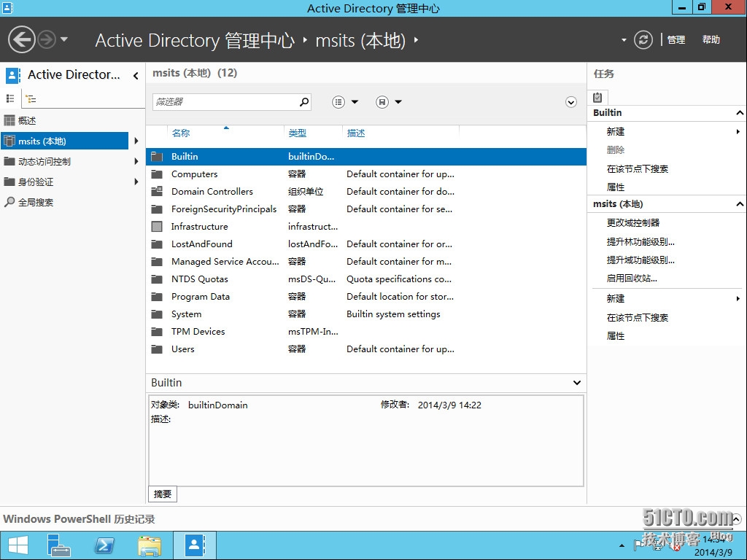The width and height of the screenshot is (747, 560).
Task: Click the back navigation arrow
Action: click(x=21, y=39)
